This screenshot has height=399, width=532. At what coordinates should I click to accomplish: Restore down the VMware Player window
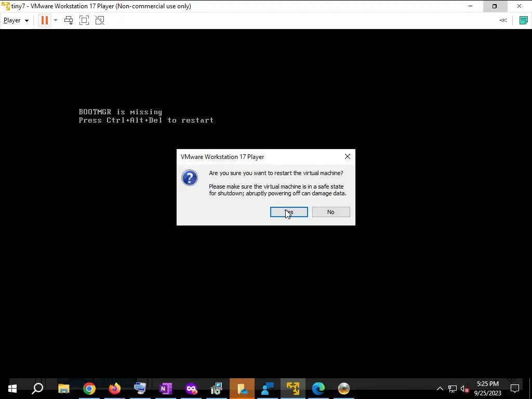(495, 6)
